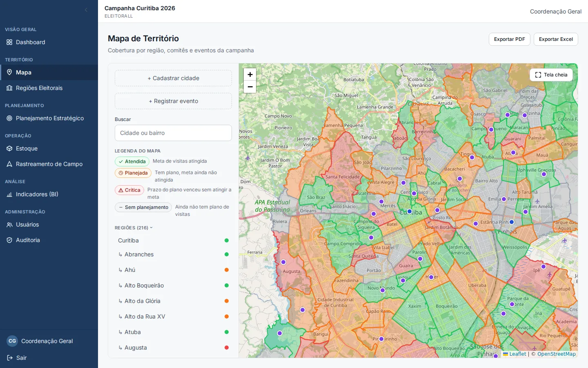Select Curitiba in the regions list
The width and height of the screenshot is (588, 368).
coord(174,240)
